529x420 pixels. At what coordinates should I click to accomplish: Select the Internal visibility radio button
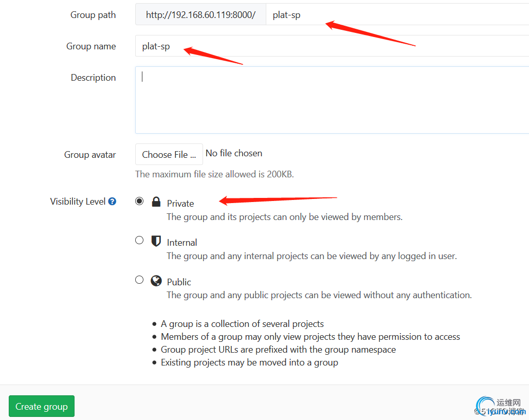(139, 240)
